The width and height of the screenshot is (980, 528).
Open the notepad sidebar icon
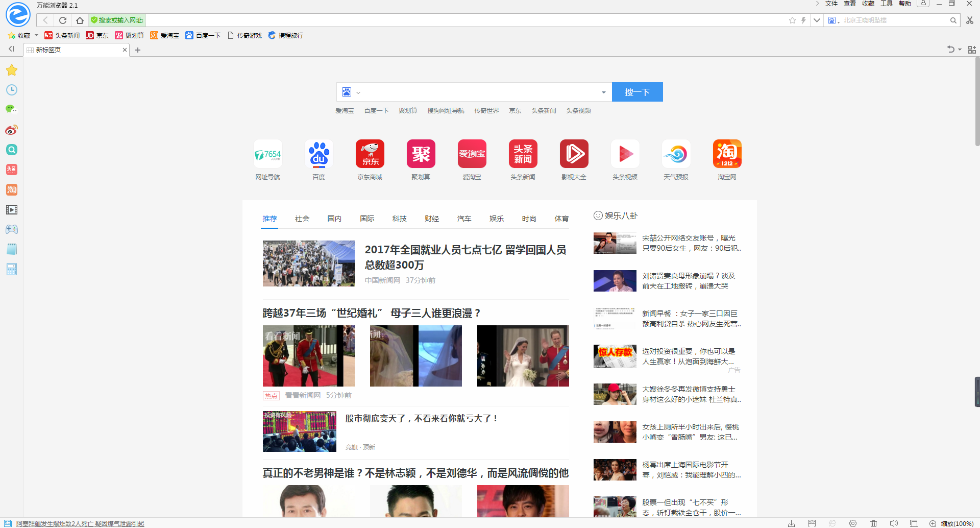click(x=12, y=249)
